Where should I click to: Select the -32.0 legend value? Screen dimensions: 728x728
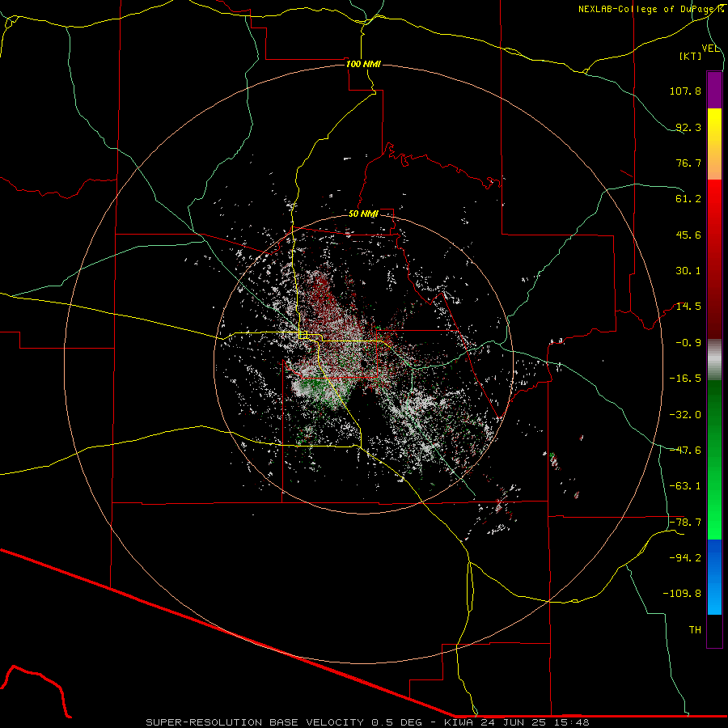tap(685, 415)
